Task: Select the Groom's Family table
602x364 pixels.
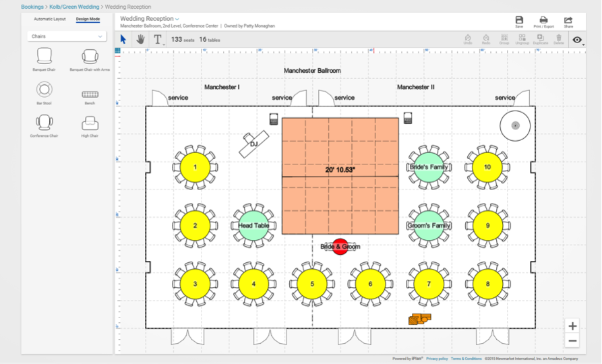Action: (x=429, y=225)
